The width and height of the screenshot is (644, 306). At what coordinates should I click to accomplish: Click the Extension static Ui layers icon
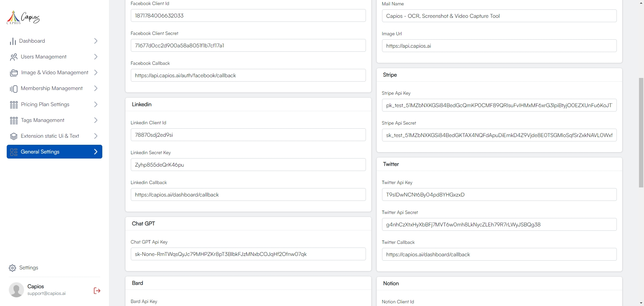coord(14,136)
